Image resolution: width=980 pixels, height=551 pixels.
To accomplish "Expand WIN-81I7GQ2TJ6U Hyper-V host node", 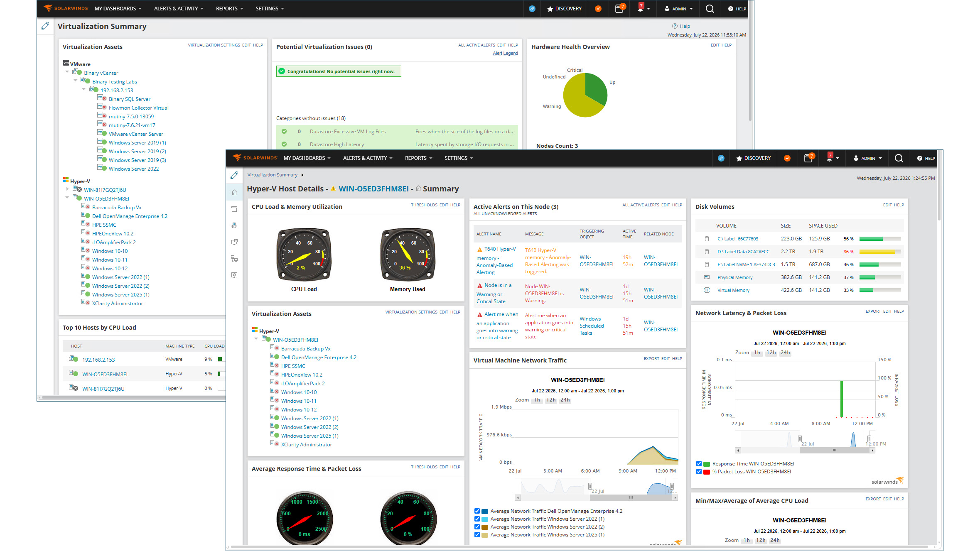I will pyautogui.click(x=67, y=189).
